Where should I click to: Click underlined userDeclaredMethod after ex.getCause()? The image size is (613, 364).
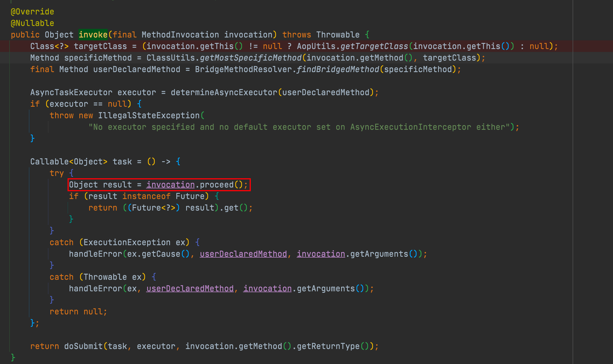click(x=243, y=254)
